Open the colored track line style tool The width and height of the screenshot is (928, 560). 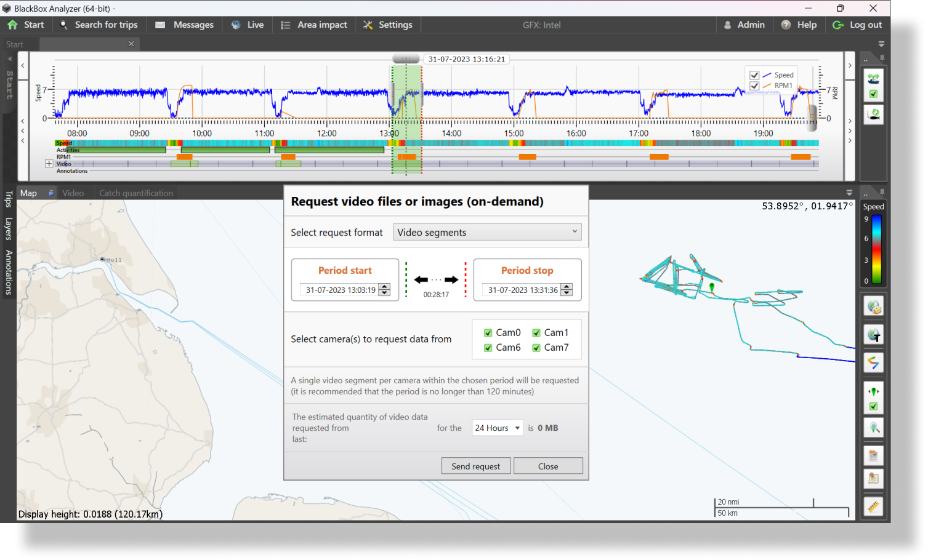point(873,362)
